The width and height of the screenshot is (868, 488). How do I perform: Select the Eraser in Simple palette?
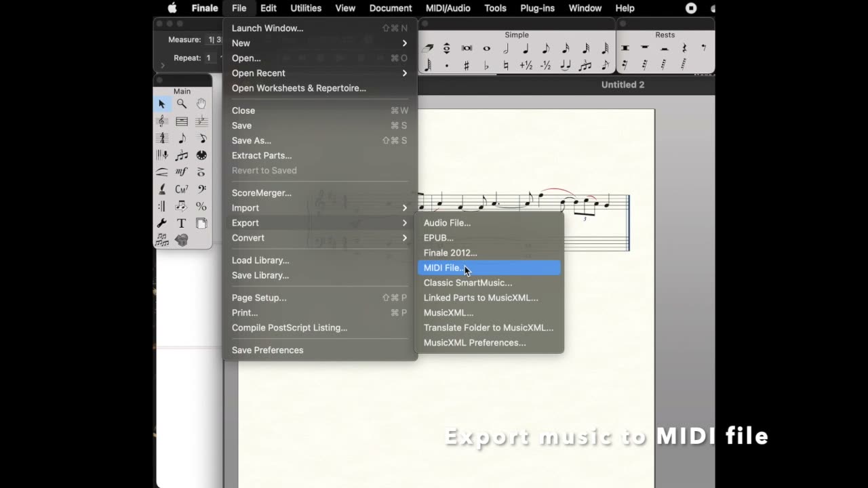coord(428,48)
